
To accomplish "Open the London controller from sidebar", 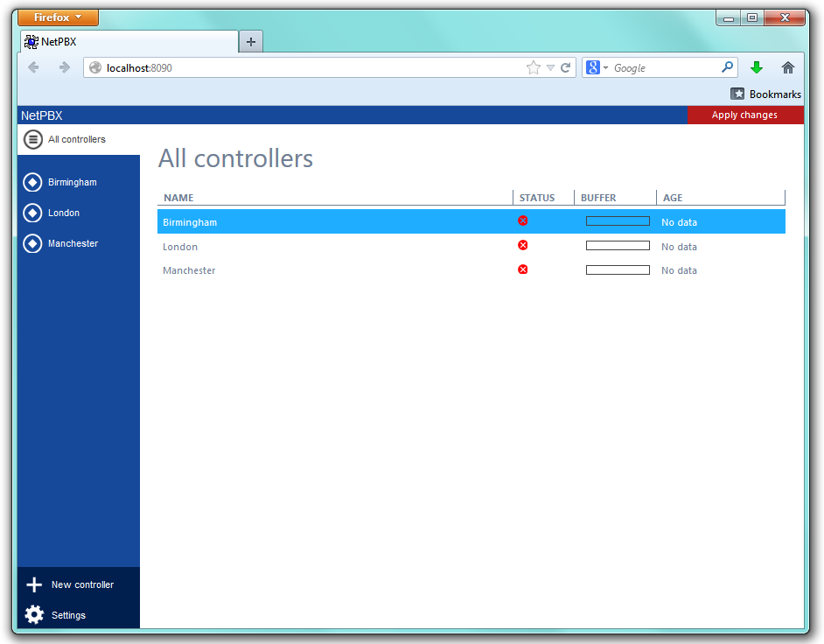I will coord(63,213).
